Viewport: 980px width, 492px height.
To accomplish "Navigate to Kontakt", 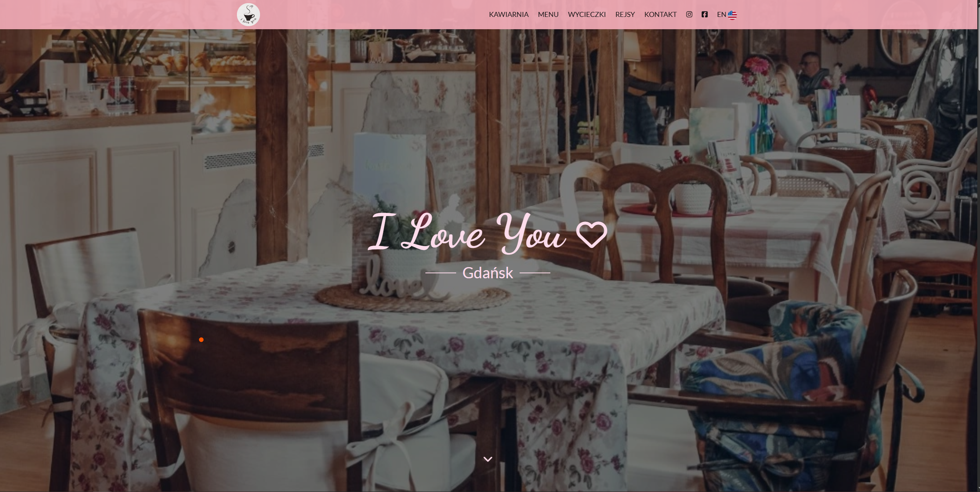I will tap(660, 15).
